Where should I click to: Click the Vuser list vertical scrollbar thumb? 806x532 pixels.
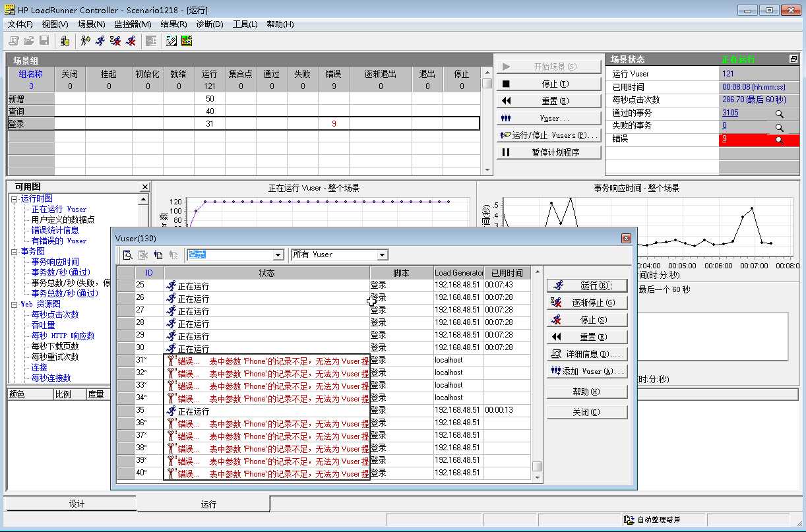pyautogui.click(x=538, y=466)
